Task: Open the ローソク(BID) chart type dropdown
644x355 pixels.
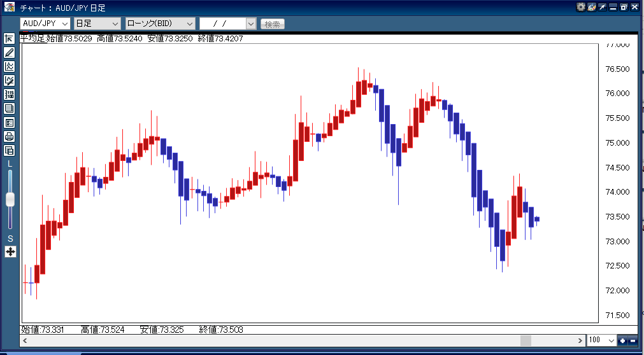Action: pyautogui.click(x=160, y=24)
